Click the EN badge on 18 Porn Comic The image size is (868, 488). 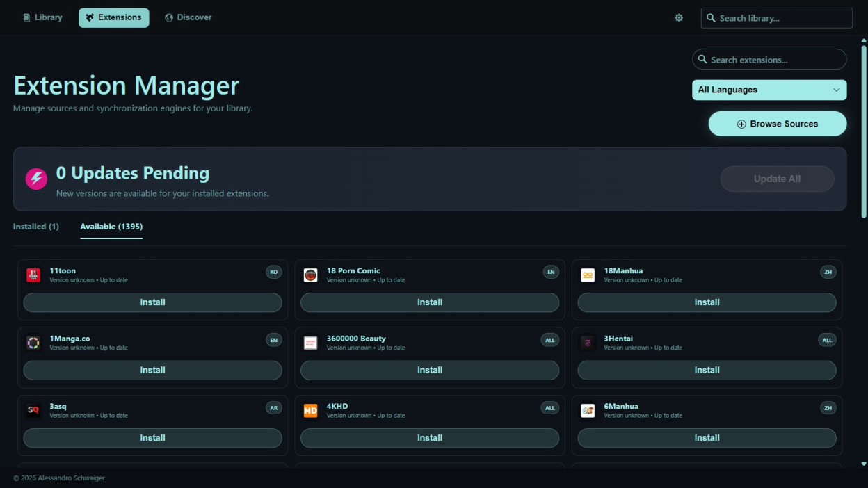click(x=551, y=272)
